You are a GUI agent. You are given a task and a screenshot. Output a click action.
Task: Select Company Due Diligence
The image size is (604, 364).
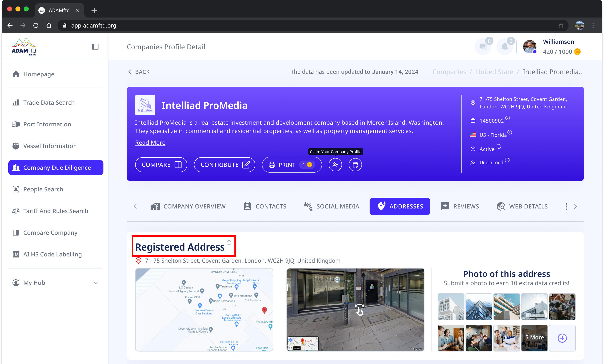tap(56, 168)
